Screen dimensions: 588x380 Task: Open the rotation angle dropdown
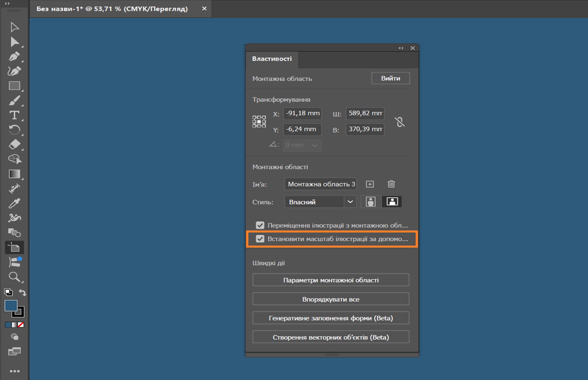[x=315, y=145]
